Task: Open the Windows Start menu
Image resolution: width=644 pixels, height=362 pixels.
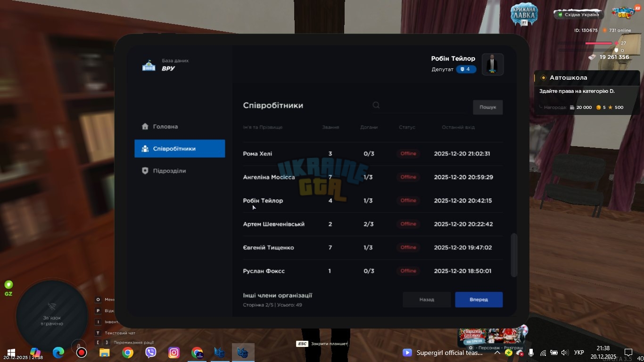Action: pyautogui.click(x=11, y=353)
